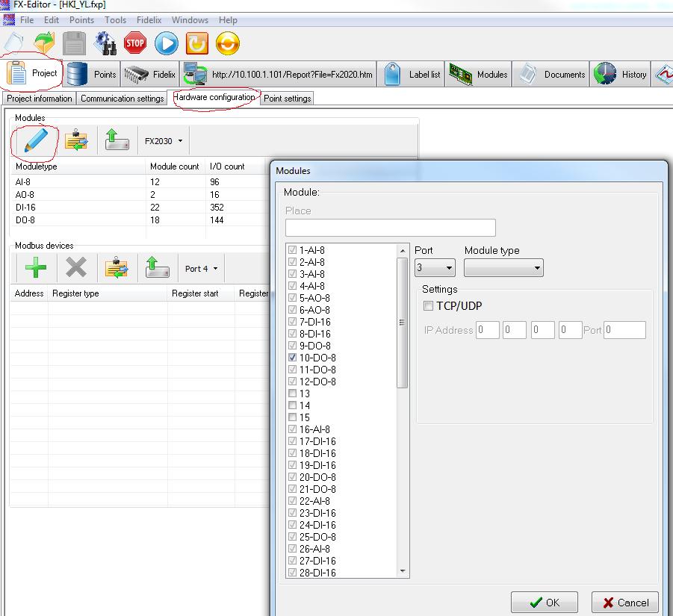Click the upload arrow icon in Modules toolbar
The height and width of the screenshot is (616, 673).
pyautogui.click(x=117, y=140)
